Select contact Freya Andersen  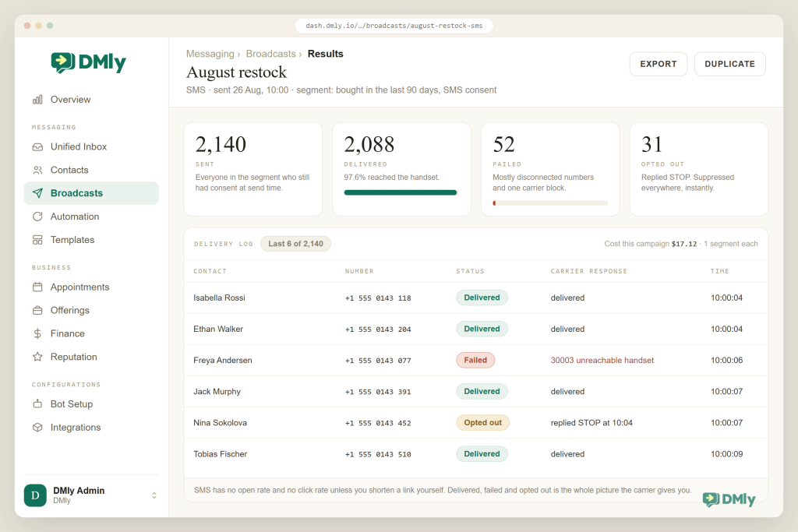click(x=223, y=360)
